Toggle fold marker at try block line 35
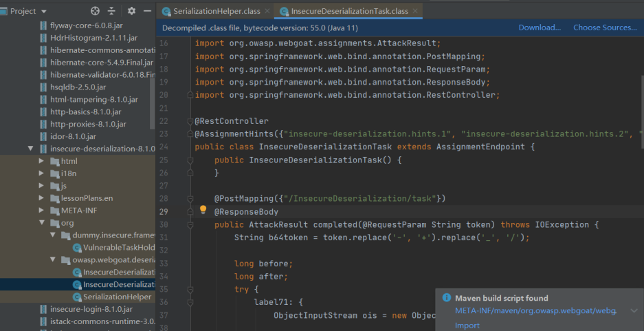Screen dimensions: 644x331 tap(190, 290)
